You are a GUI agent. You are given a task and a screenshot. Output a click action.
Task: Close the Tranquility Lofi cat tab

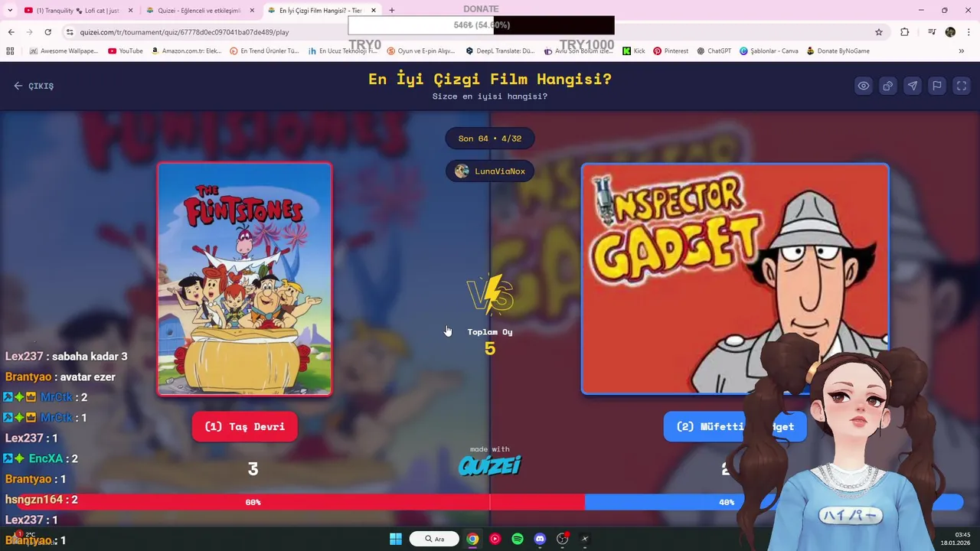point(130,11)
